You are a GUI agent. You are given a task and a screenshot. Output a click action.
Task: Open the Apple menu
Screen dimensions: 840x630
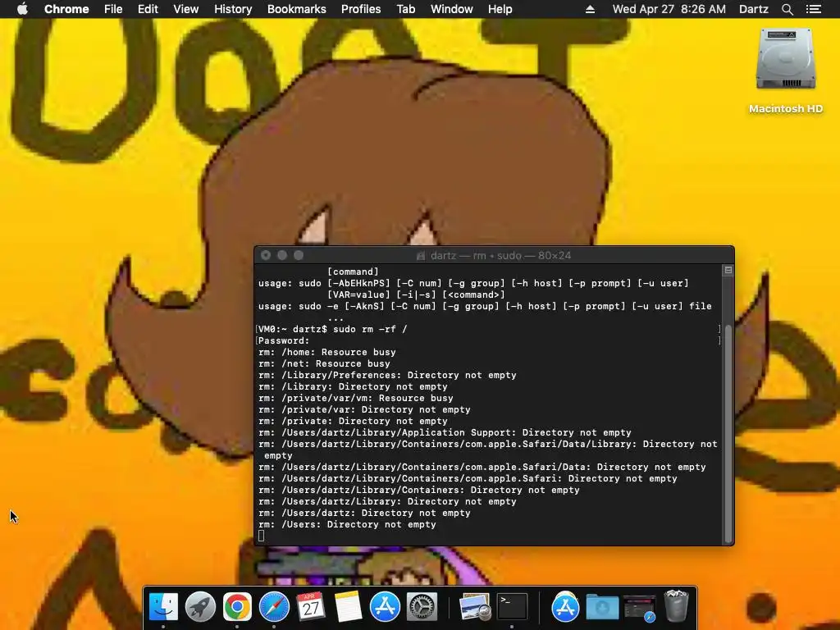coord(22,9)
